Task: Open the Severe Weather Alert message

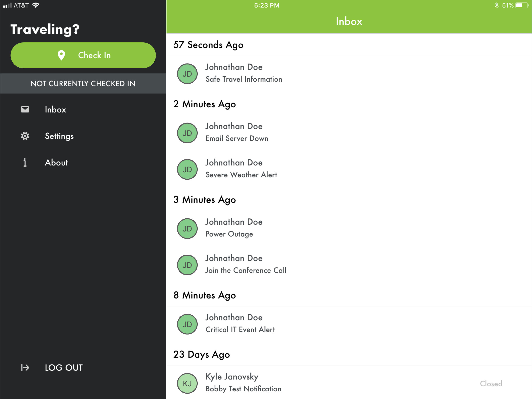Action: click(x=349, y=169)
